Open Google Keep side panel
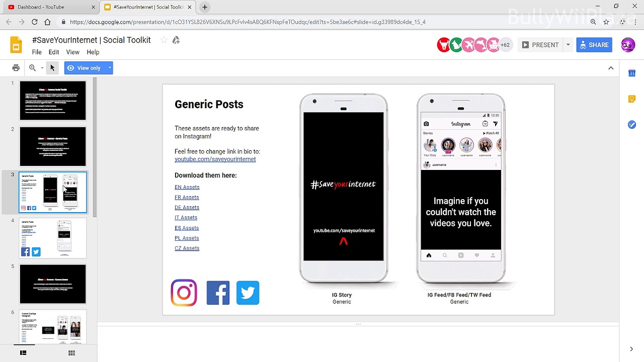This screenshot has height=362, width=644. (x=632, y=99)
